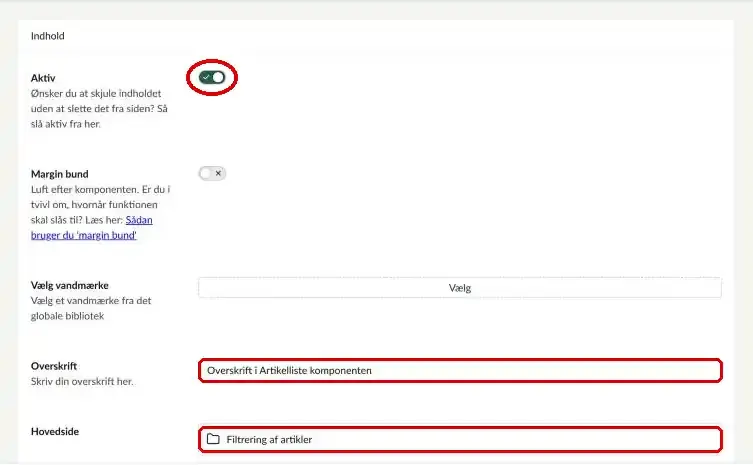Open the 'Sådan bruger du margin bund' link
This screenshot has width=753, height=465.
click(92, 228)
